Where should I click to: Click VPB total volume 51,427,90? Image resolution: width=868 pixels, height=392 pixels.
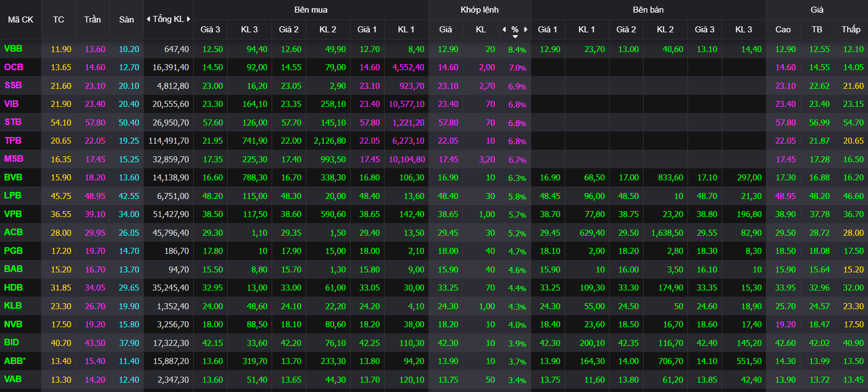[171, 214]
